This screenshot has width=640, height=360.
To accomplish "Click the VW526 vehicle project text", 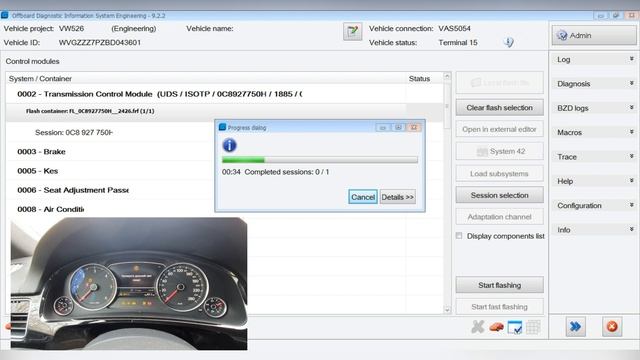I will [x=71, y=29].
